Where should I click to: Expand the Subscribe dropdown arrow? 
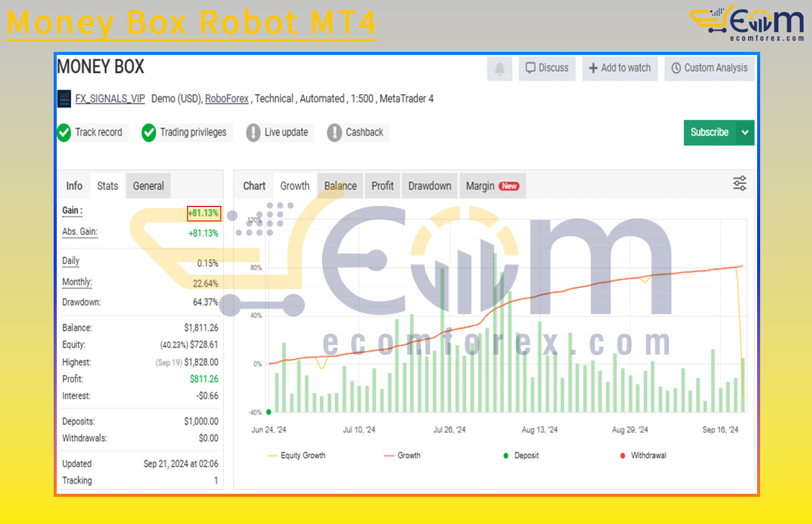click(x=746, y=133)
